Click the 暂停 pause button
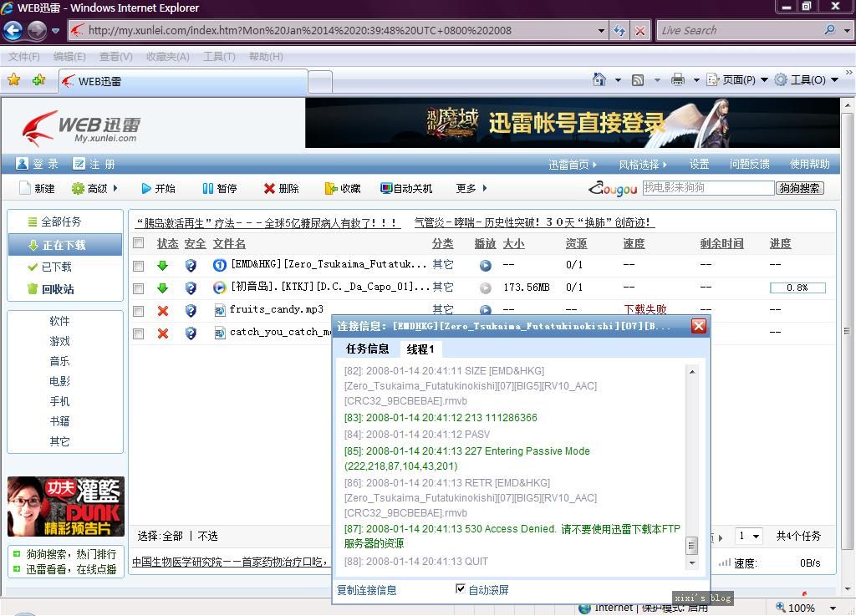Image resolution: width=856 pixels, height=616 pixels. 220,188
